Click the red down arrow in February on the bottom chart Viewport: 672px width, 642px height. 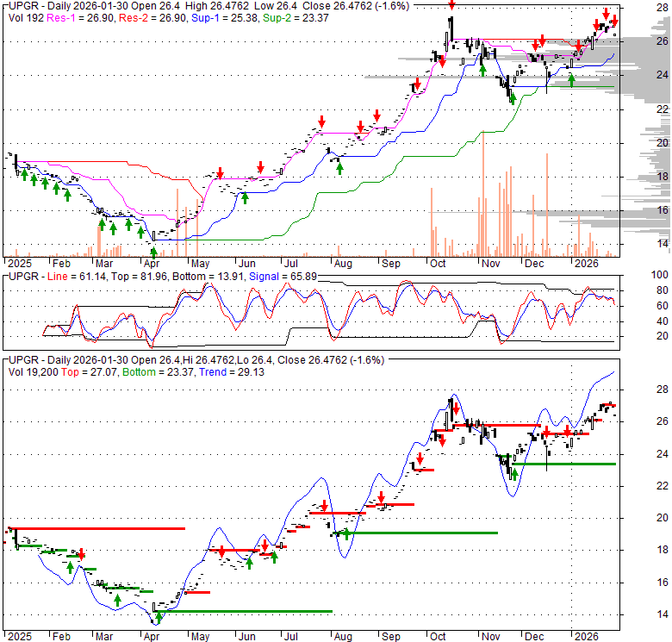(81, 554)
